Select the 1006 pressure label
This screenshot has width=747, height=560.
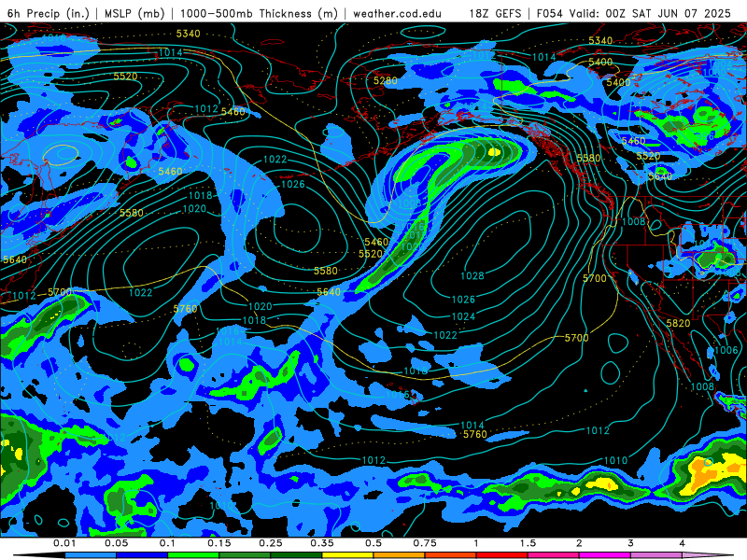point(726,351)
